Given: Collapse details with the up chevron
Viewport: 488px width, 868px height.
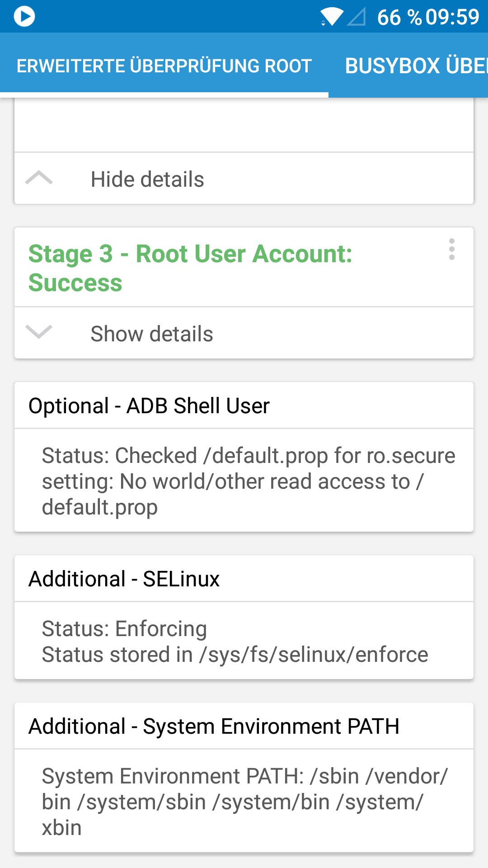Looking at the screenshot, I should click(x=39, y=178).
